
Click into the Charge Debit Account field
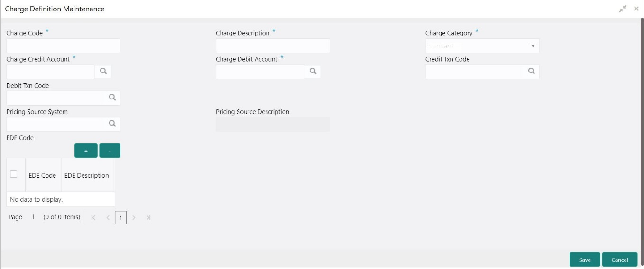click(260, 72)
